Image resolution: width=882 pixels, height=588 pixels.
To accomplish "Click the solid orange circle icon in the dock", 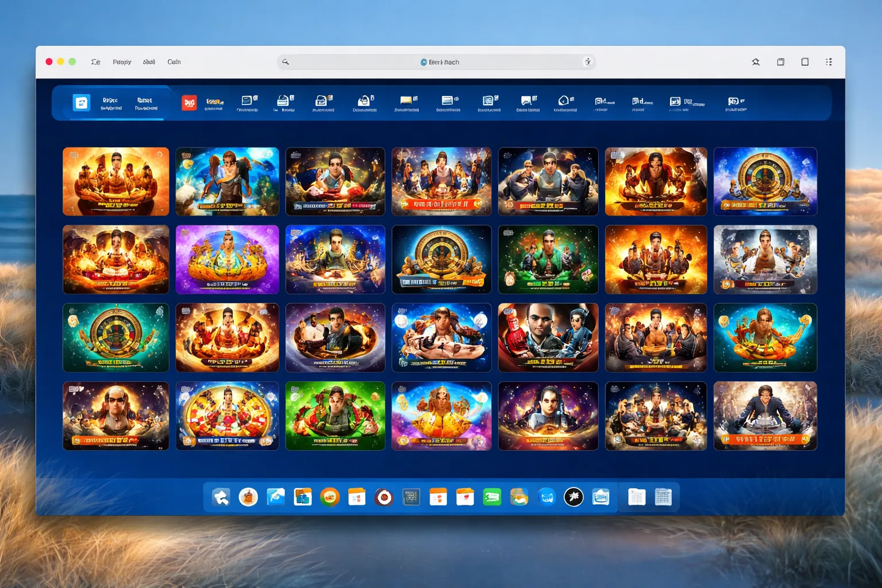I will click(x=330, y=497).
